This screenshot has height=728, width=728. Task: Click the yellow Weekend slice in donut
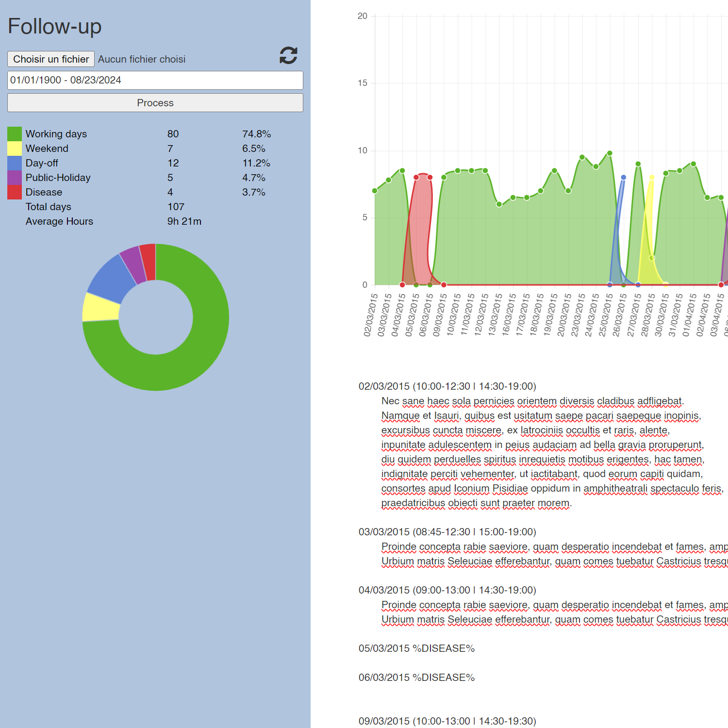[x=100, y=308]
